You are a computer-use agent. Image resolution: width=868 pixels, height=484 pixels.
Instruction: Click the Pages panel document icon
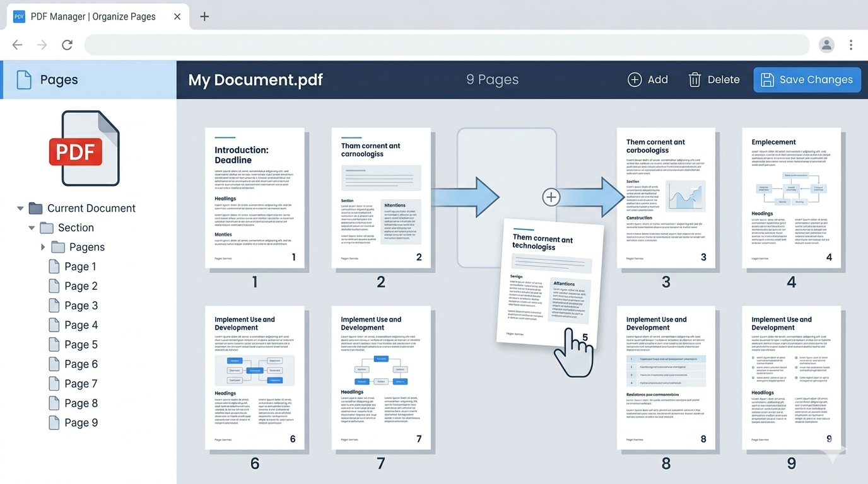pyautogui.click(x=24, y=79)
